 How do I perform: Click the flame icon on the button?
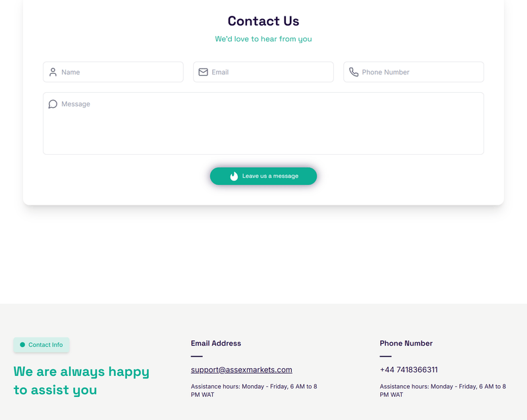coord(234,176)
